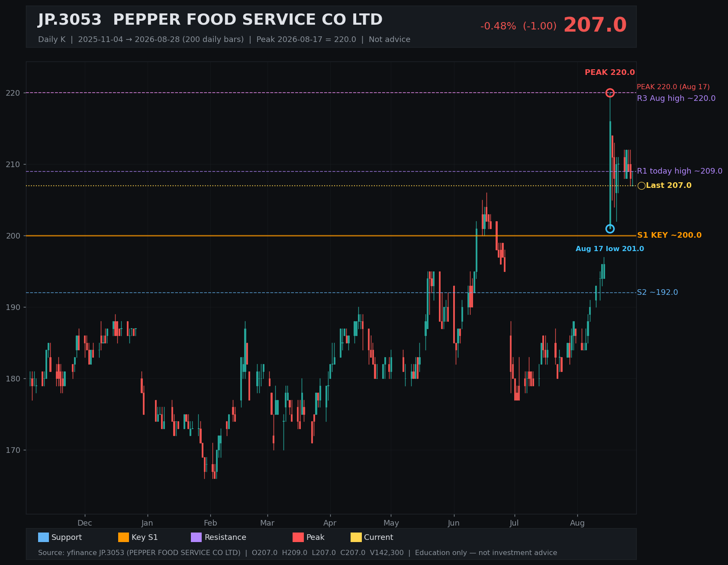
Task: Click the PEAK 220.0 (Aug 17) label
Action: [x=673, y=87]
